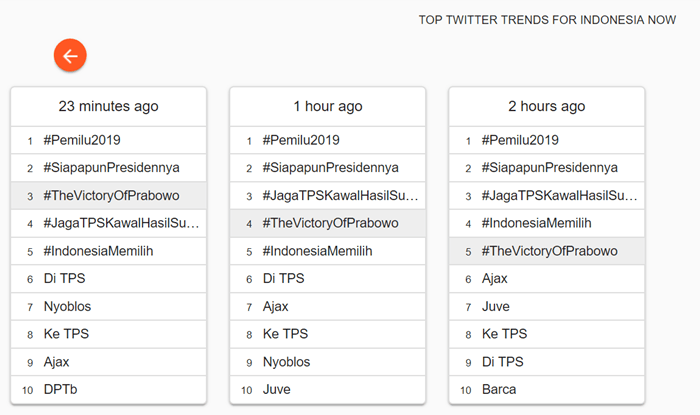Select #SiapapunPresidennya in the 23 minutes ago list
Image resolution: width=700 pixels, height=415 pixels.
pos(111,167)
